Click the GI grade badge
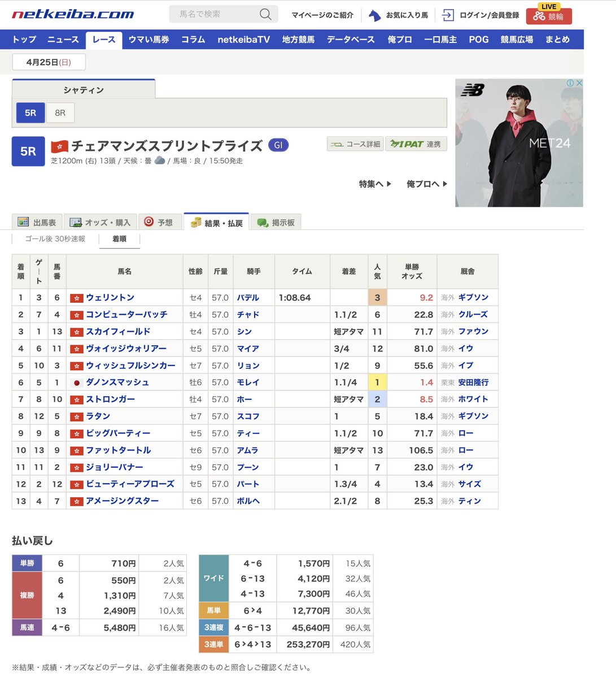Viewport: 616px width, 678px height. (278, 145)
